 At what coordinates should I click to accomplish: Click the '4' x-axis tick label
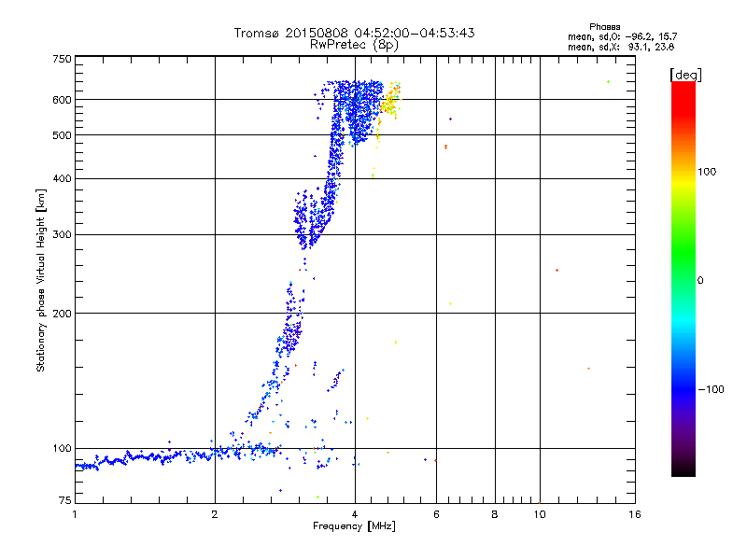pyautogui.click(x=355, y=514)
